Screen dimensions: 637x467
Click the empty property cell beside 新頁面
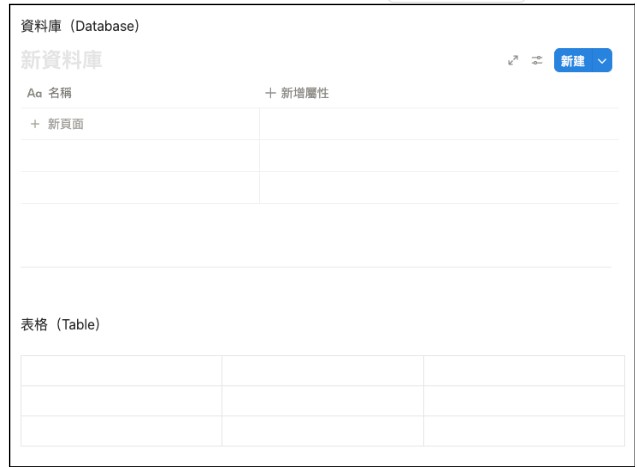(439, 124)
